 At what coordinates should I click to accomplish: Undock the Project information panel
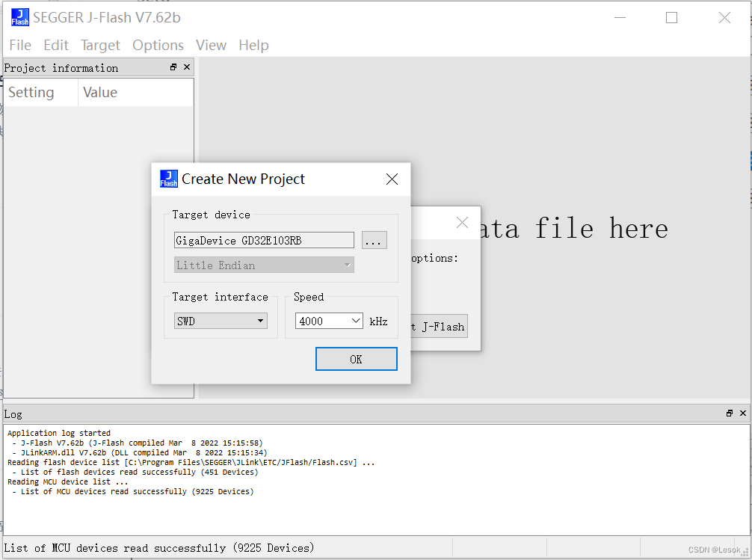point(173,67)
